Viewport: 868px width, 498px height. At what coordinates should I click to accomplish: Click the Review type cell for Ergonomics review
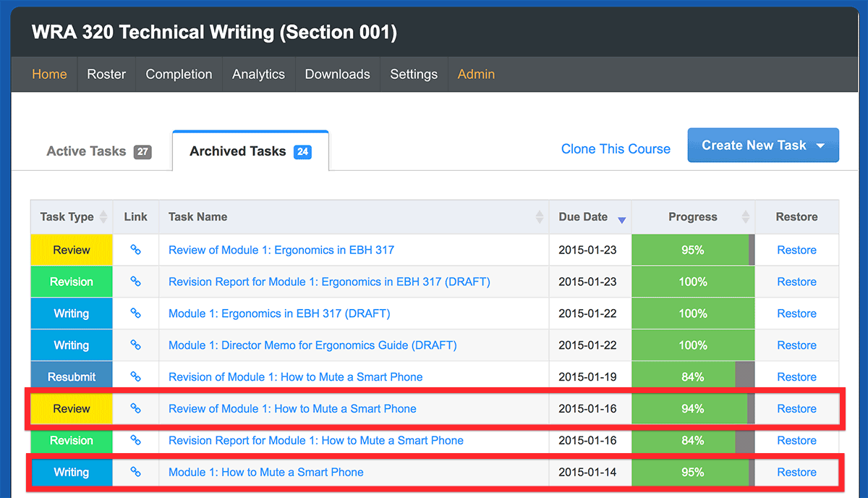[72, 250]
